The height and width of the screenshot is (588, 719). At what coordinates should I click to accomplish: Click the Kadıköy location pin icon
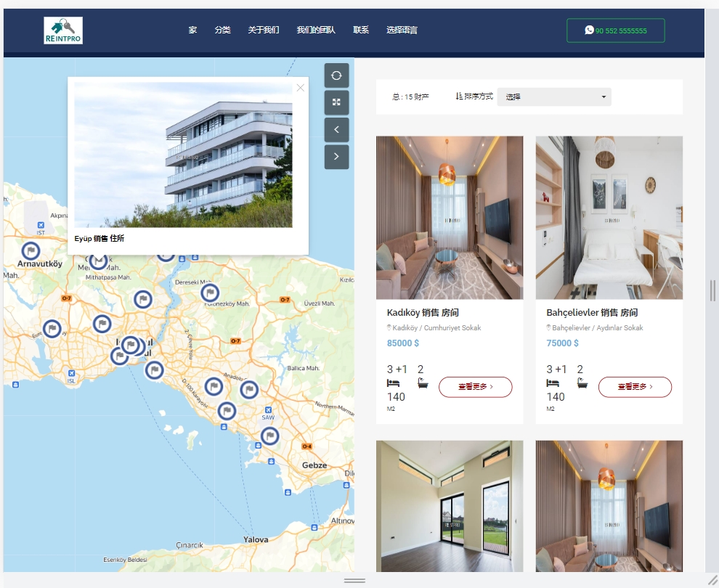389,327
